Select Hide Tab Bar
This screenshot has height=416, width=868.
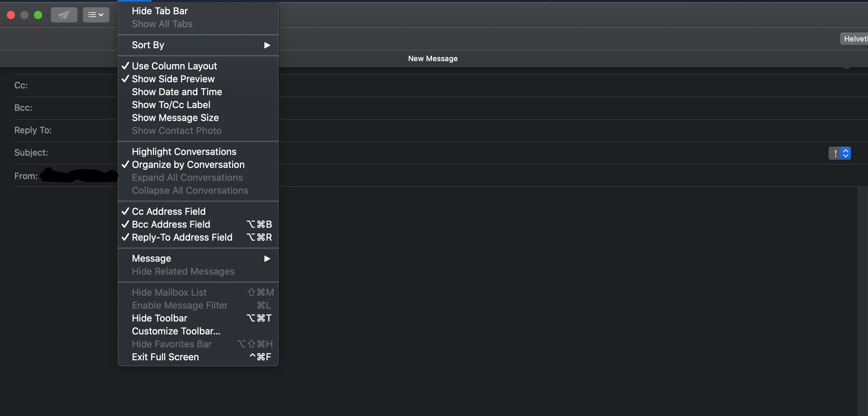click(160, 11)
